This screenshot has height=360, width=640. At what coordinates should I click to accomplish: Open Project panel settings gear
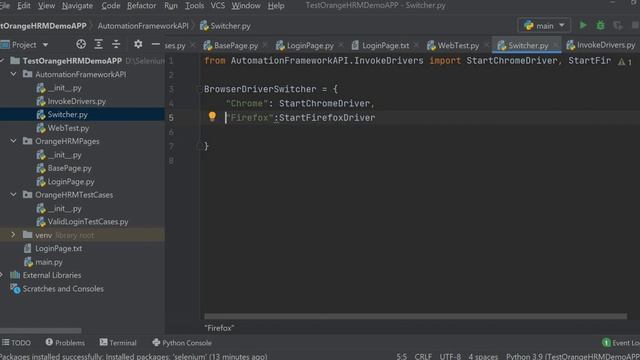point(138,44)
